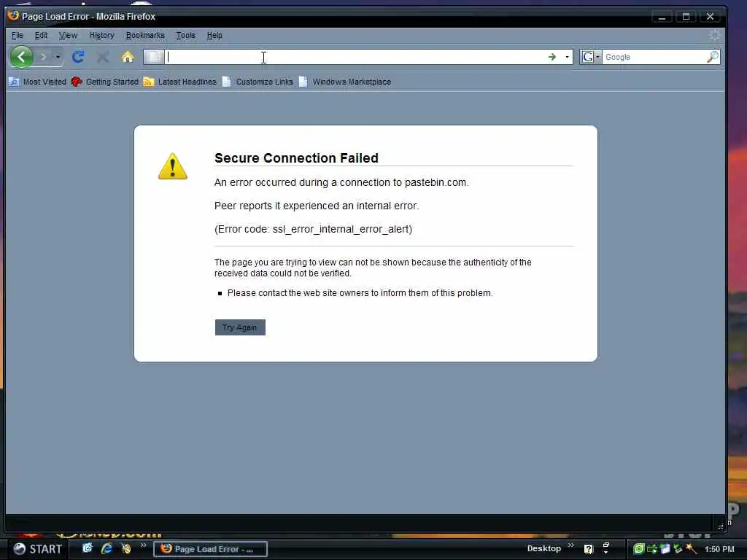Open the search engine selector dropdown
Image resolution: width=747 pixels, height=560 pixels.
pyautogui.click(x=591, y=57)
